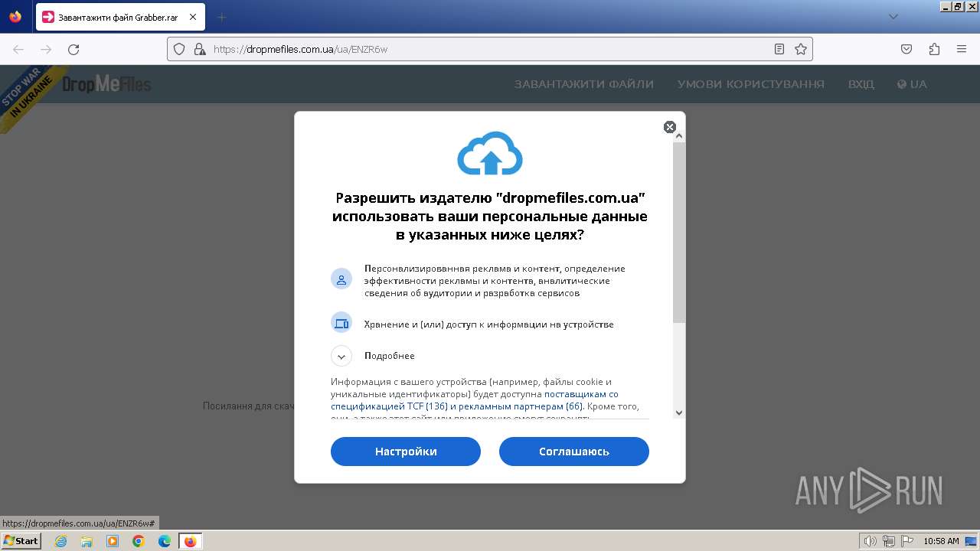Open the list all tabs dropdown

coord(893,17)
